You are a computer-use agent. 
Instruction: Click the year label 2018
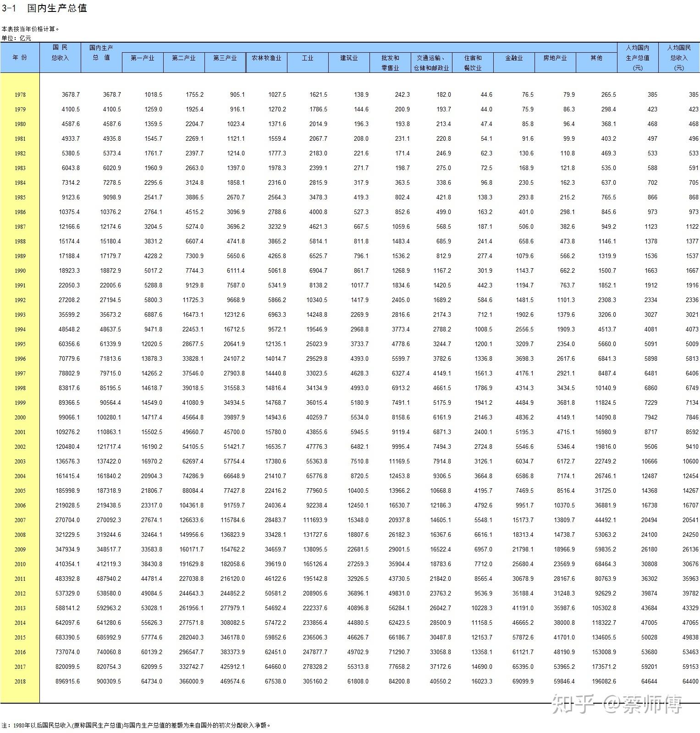point(20,682)
